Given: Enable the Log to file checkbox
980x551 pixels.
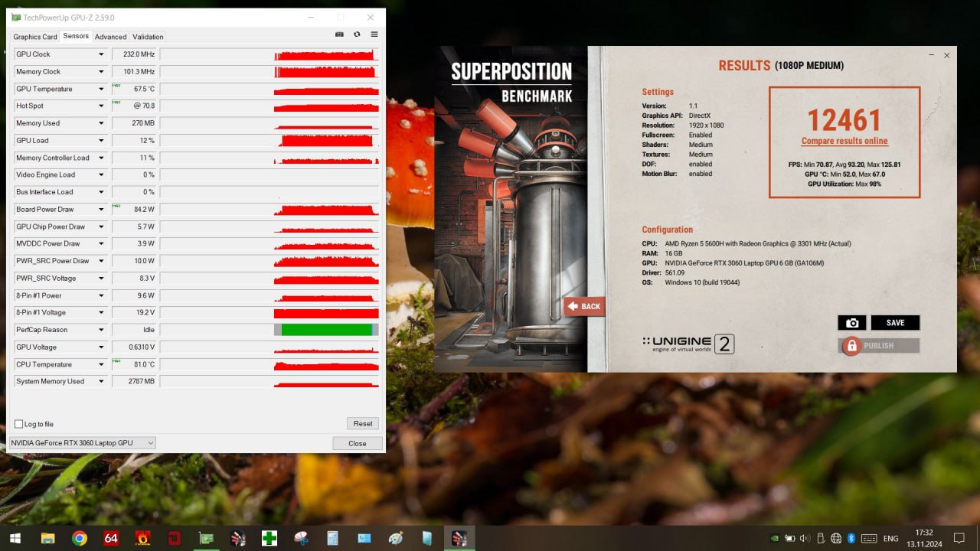Looking at the screenshot, I should click(x=19, y=424).
